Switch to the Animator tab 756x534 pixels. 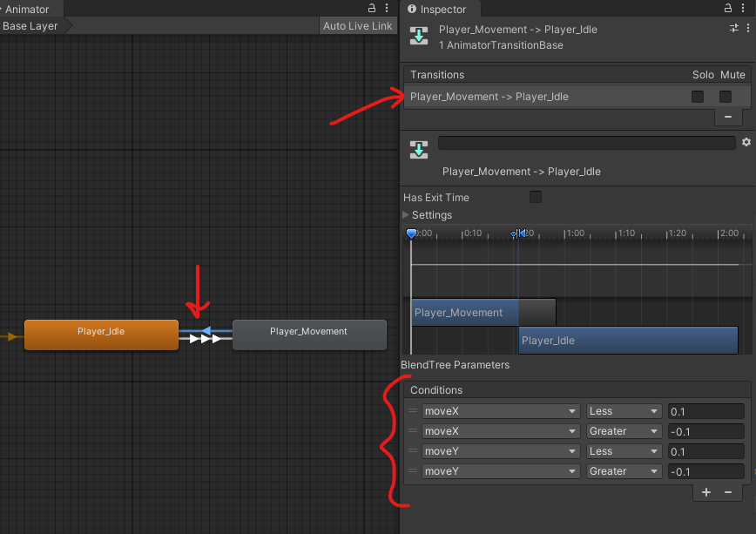[x=26, y=10]
